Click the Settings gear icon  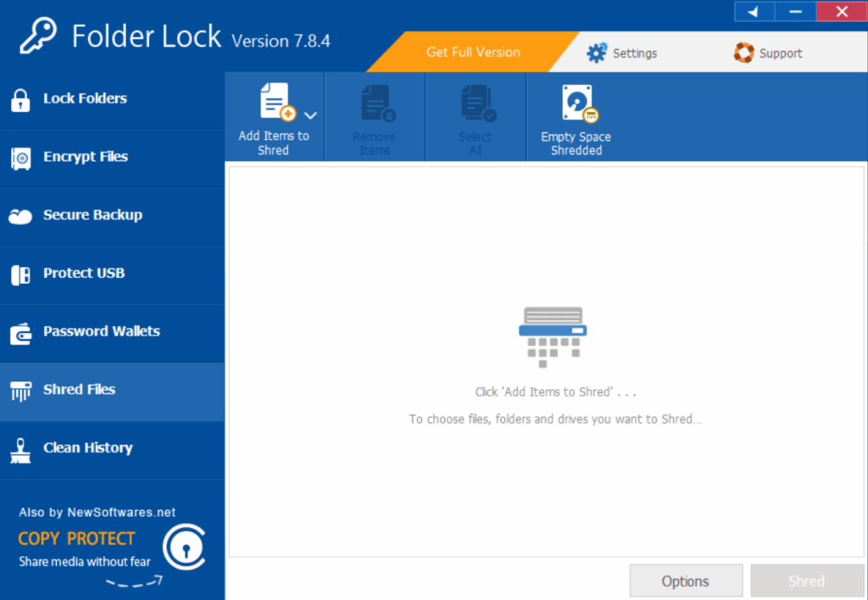tap(597, 53)
